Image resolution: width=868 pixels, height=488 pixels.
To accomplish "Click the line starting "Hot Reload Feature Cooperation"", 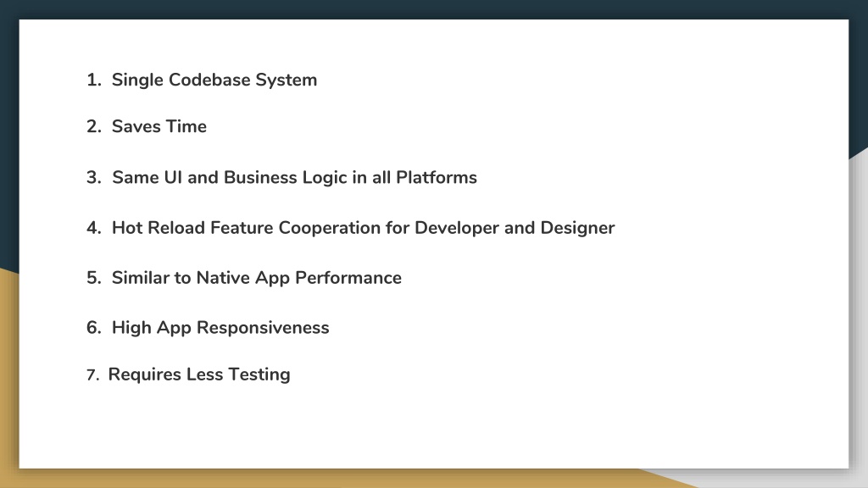I will click(x=363, y=228).
